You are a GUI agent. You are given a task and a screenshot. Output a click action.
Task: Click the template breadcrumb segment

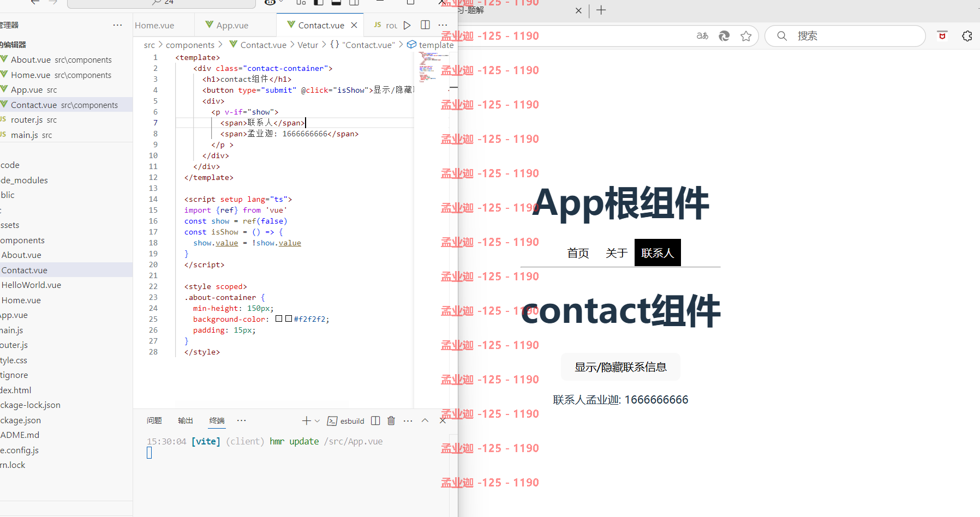[436, 45]
